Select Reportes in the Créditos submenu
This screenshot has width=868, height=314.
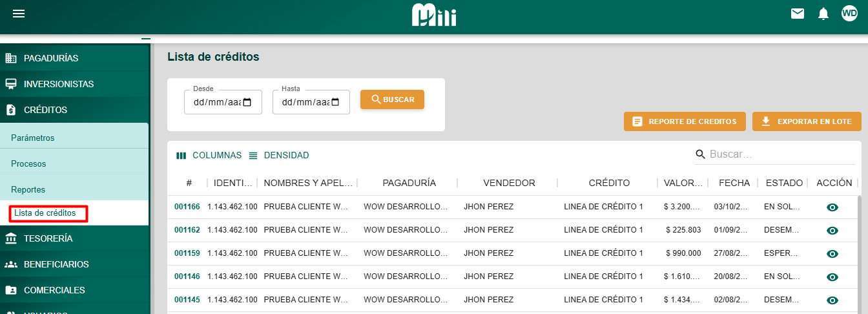(28, 189)
